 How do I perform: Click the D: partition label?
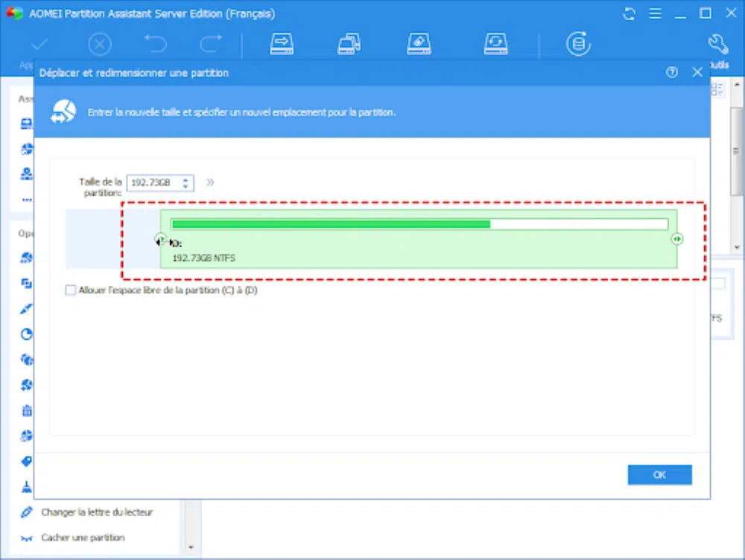(x=177, y=244)
